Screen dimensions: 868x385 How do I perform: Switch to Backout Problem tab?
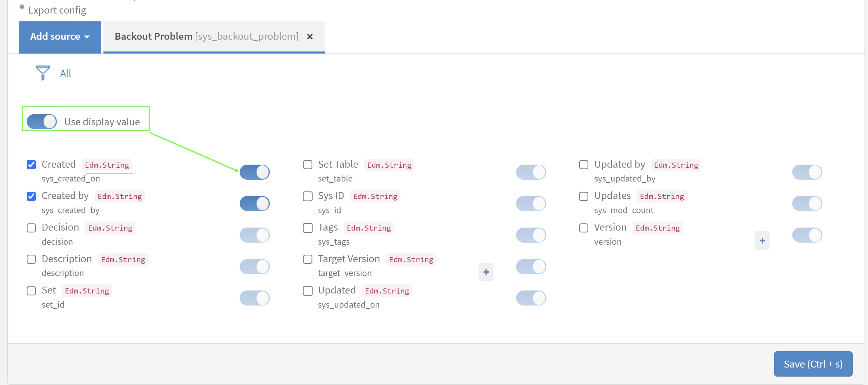point(206,37)
